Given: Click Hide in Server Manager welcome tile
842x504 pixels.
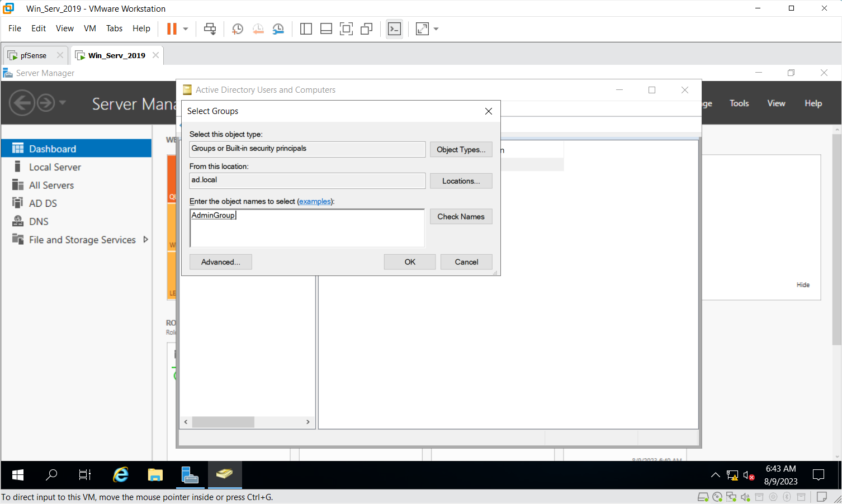Looking at the screenshot, I should tap(803, 285).
